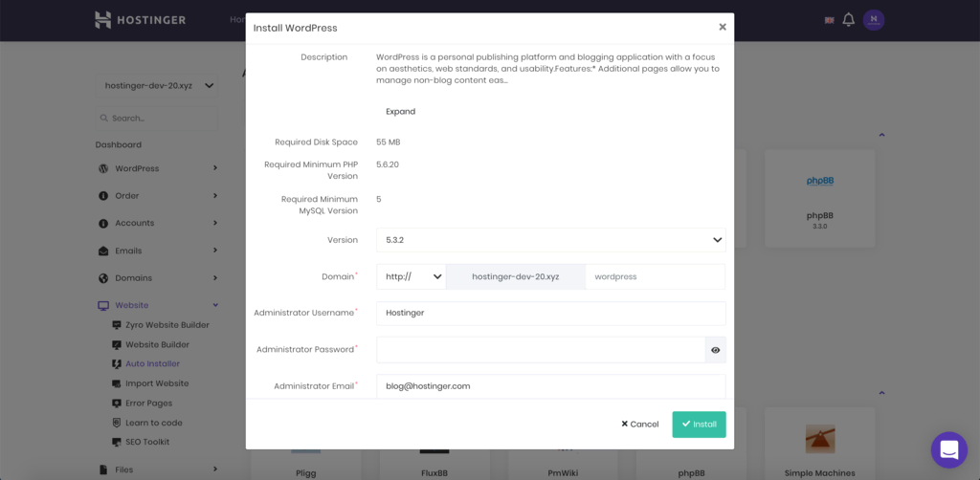Click the search magnifier icon in sidebar
The height and width of the screenshot is (480, 980).
pos(103,119)
